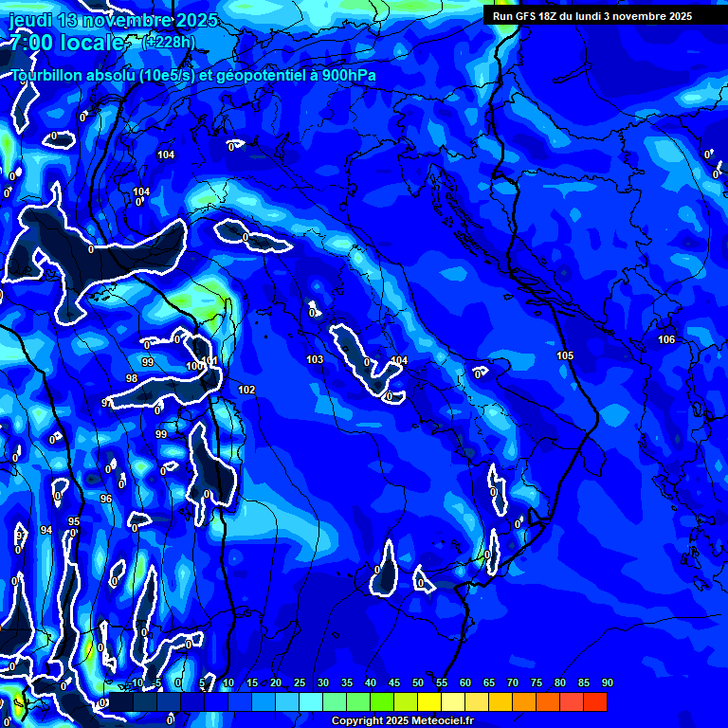Click the red 90 swatch in color scale

click(595, 701)
